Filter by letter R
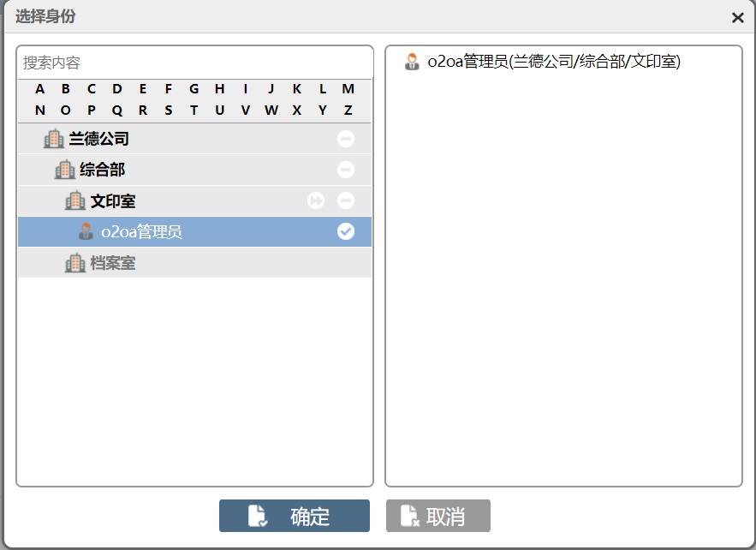The width and height of the screenshot is (756, 550). (x=143, y=111)
